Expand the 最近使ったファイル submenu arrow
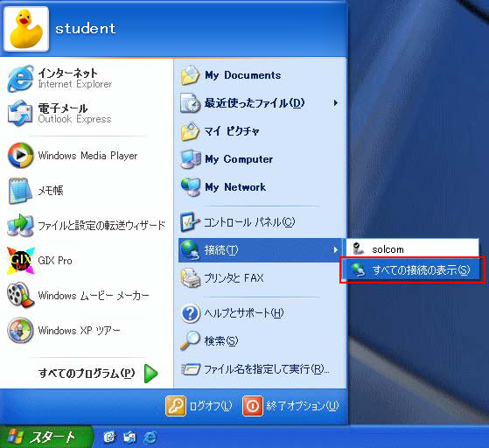The image size is (489, 448). [336, 103]
